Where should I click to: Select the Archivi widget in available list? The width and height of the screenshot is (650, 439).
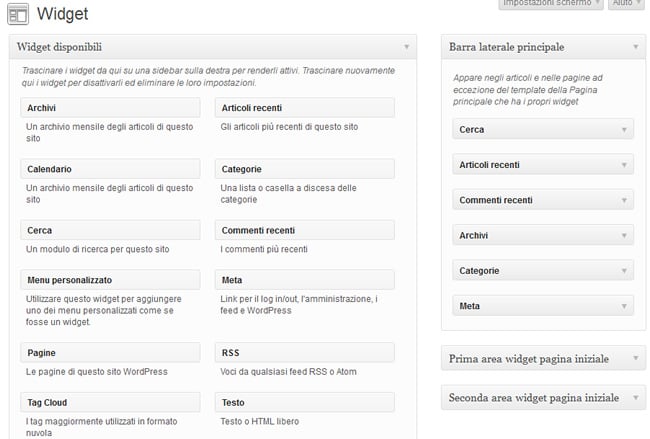pos(110,108)
